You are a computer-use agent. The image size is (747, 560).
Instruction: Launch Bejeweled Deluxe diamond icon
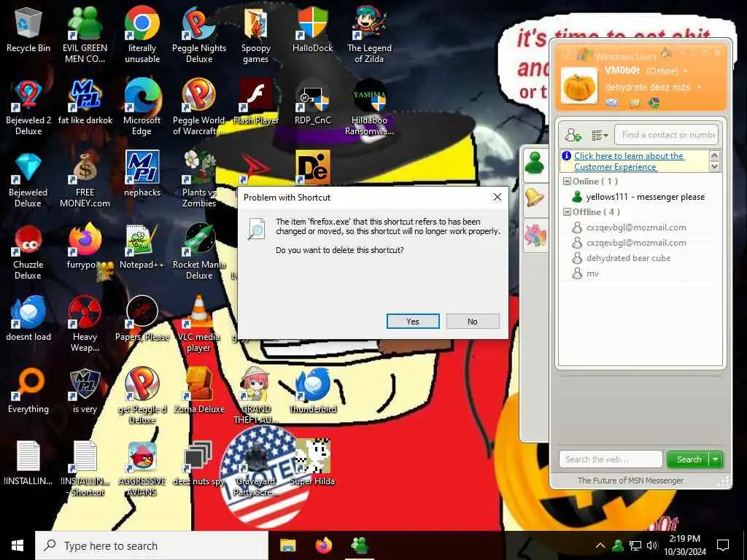pos(28,181)
